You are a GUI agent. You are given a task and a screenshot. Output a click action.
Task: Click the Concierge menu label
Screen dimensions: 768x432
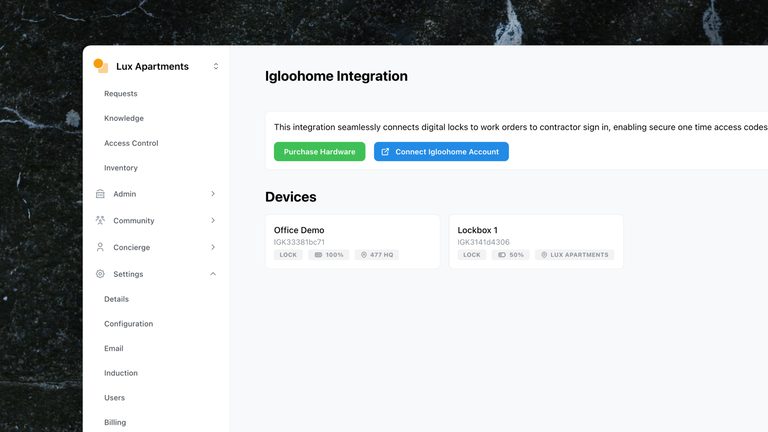coord(132,247)
